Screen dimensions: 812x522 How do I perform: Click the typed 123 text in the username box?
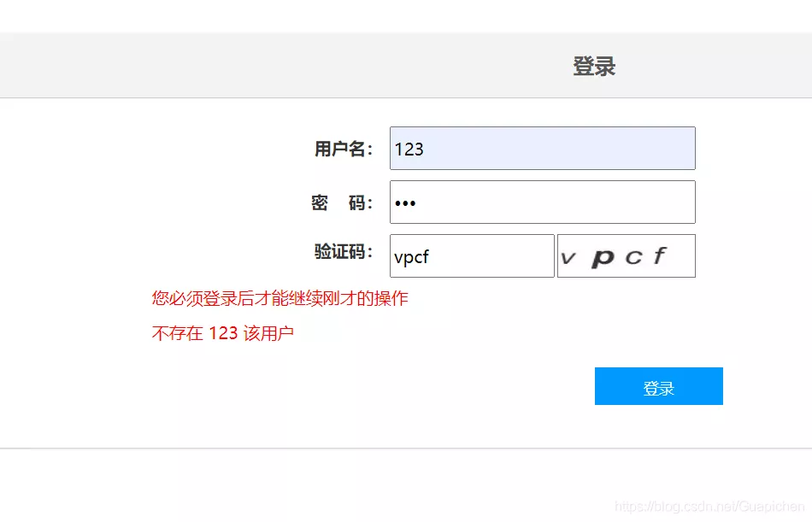409,150
